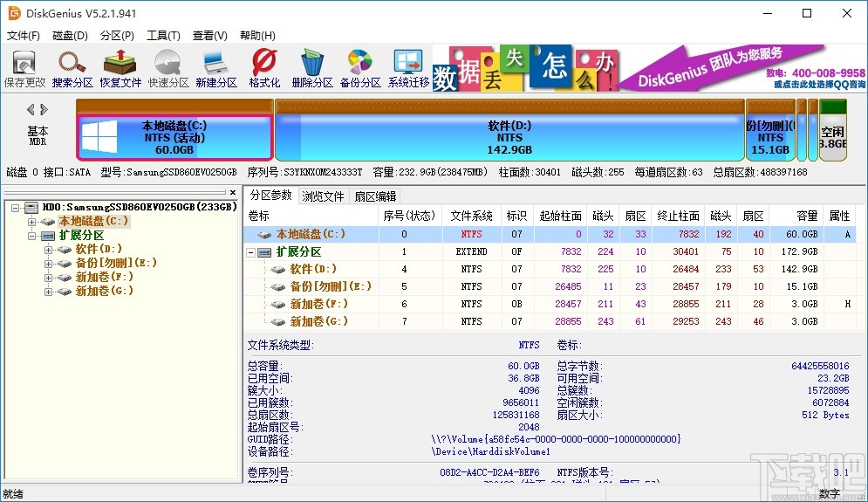Open Search Partitions (搜索分区) tool
The height and width of the screenshot is (502, 868).
point(72,69)
